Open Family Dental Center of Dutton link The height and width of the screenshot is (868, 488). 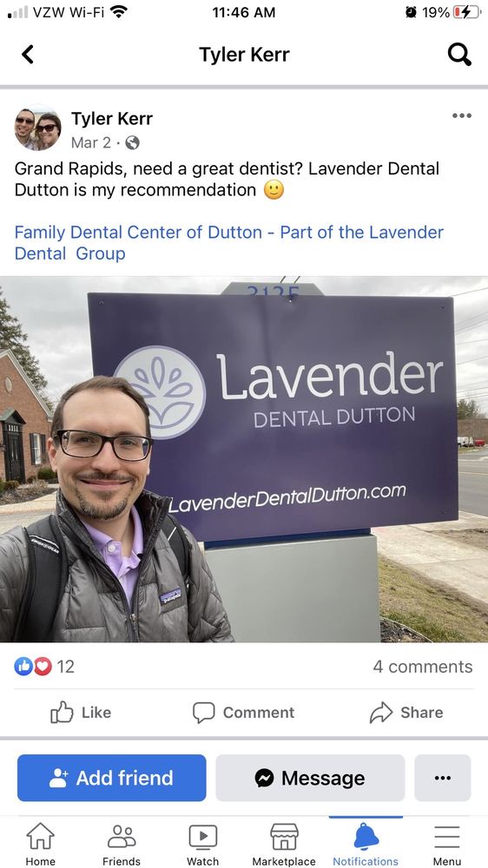tap(228, 242)
